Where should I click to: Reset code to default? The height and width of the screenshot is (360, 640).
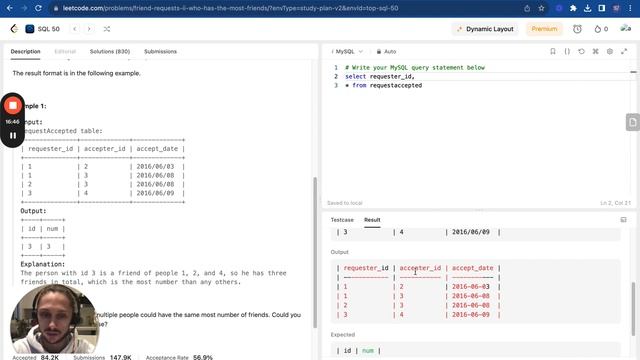pyautogui.click(x=581, y=51)
